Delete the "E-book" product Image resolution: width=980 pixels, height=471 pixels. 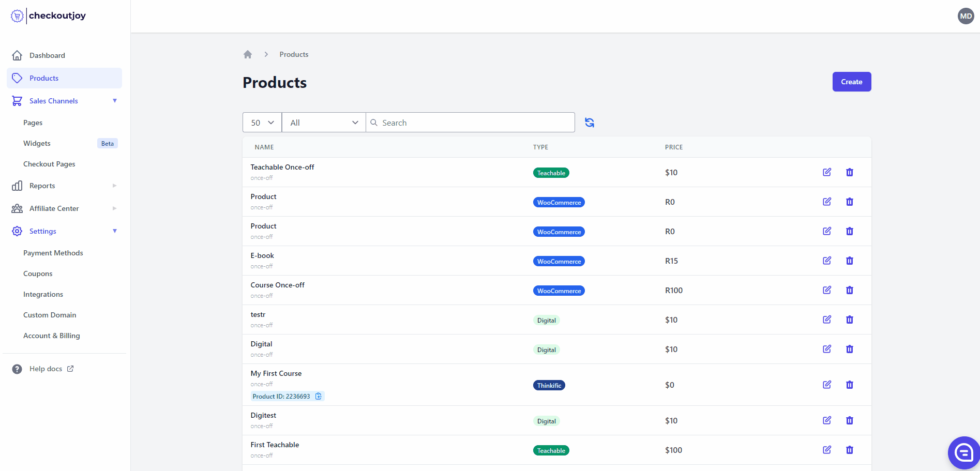click(x=850, y=261)
